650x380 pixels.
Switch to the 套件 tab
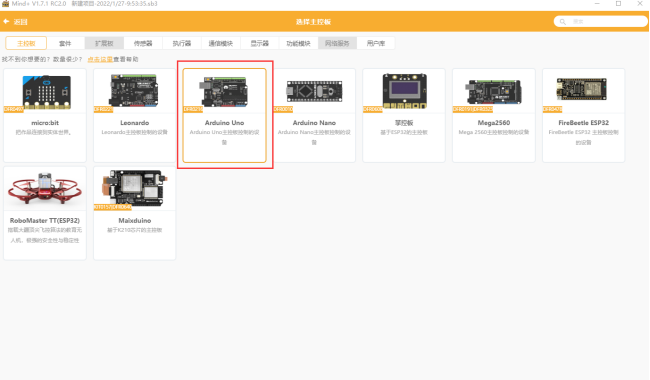click(x=65, y=43)
